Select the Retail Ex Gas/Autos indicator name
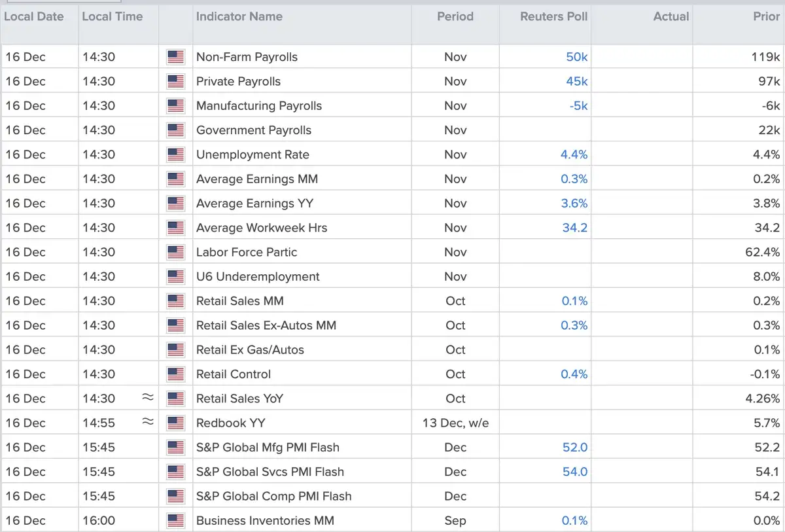This screenshot has width=785, height=532. pos(250,349)
